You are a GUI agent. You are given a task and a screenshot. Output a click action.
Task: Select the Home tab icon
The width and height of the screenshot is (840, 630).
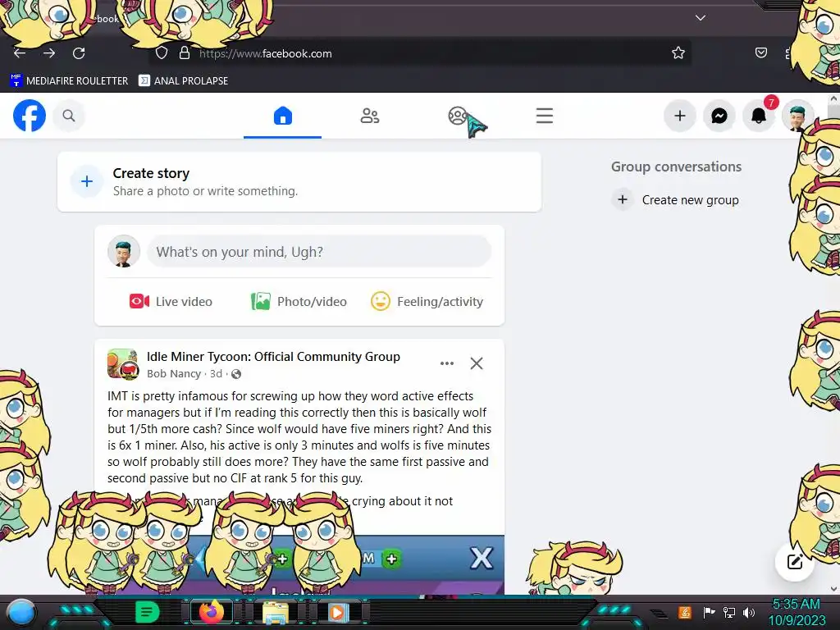tap(283, 116)
